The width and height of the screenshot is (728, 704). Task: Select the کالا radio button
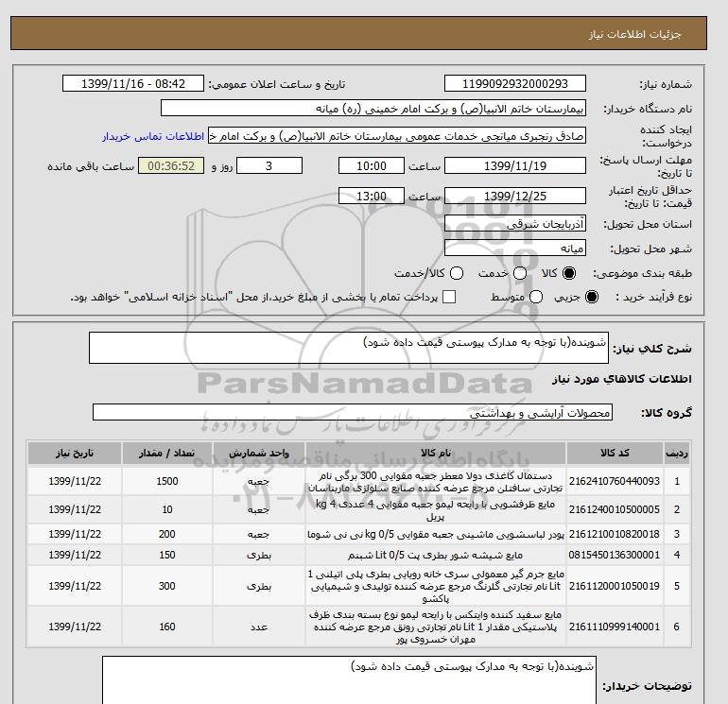pyautogui.click(x=569, y=273)
